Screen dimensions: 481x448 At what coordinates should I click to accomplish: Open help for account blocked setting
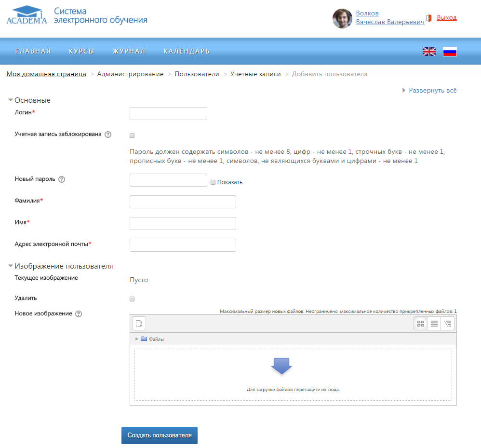(108, 135)
